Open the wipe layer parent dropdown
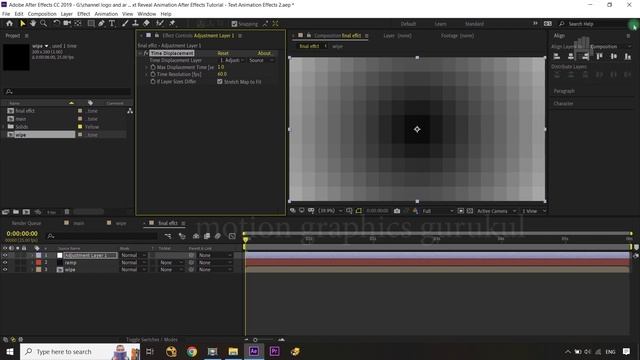Image resolution: width=640 pixels, height=360 pixels. [x=215, y=270]
